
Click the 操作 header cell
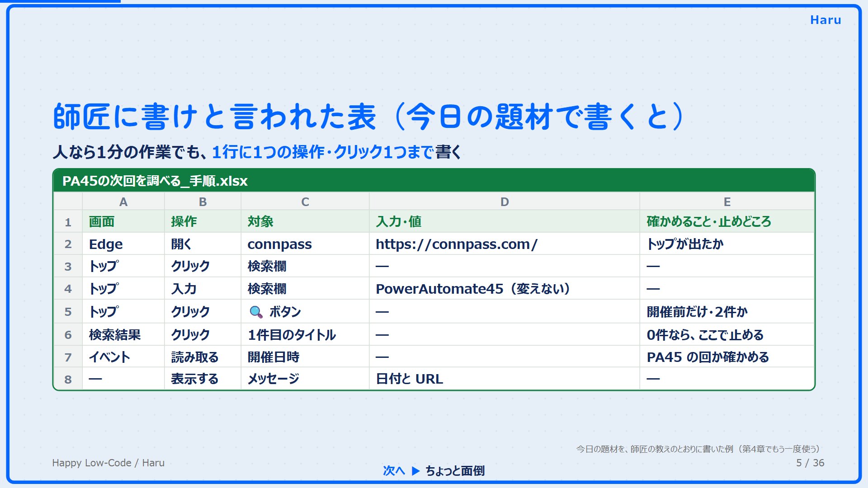coord(202,221)
